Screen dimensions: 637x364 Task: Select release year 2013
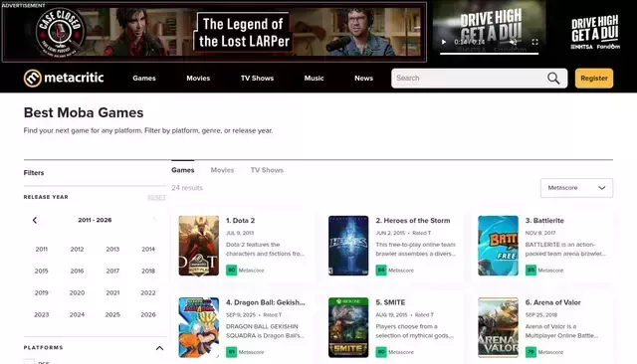112,250
